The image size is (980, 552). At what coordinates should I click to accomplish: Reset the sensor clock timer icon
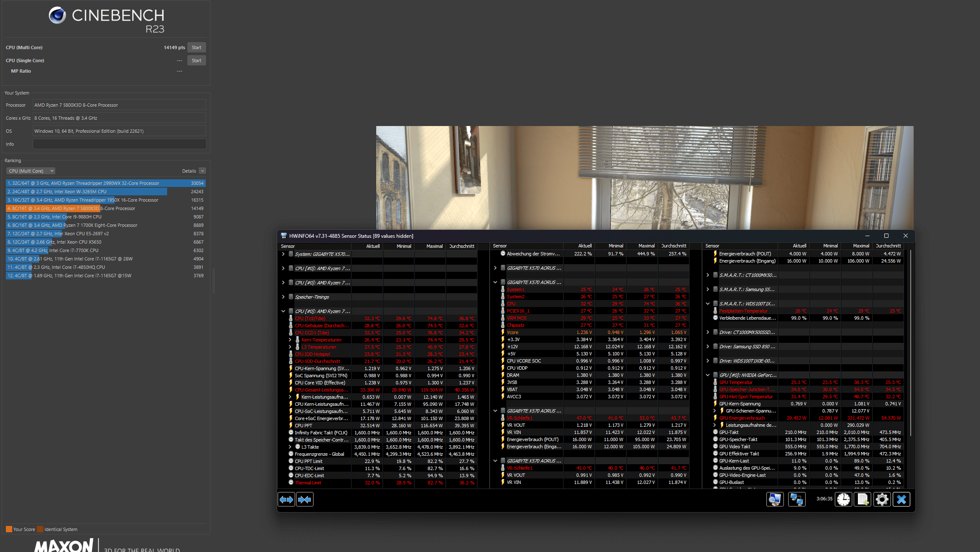[843, 499]
